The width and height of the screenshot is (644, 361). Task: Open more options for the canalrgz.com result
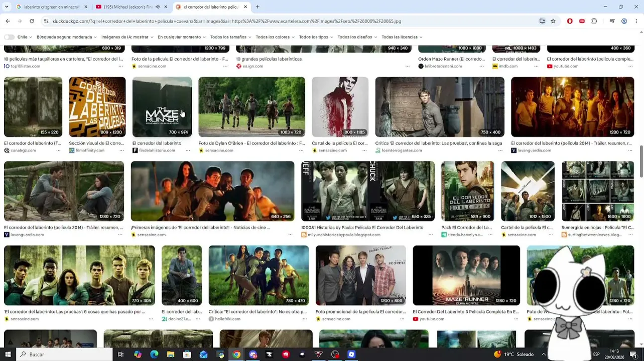(58, 150)
